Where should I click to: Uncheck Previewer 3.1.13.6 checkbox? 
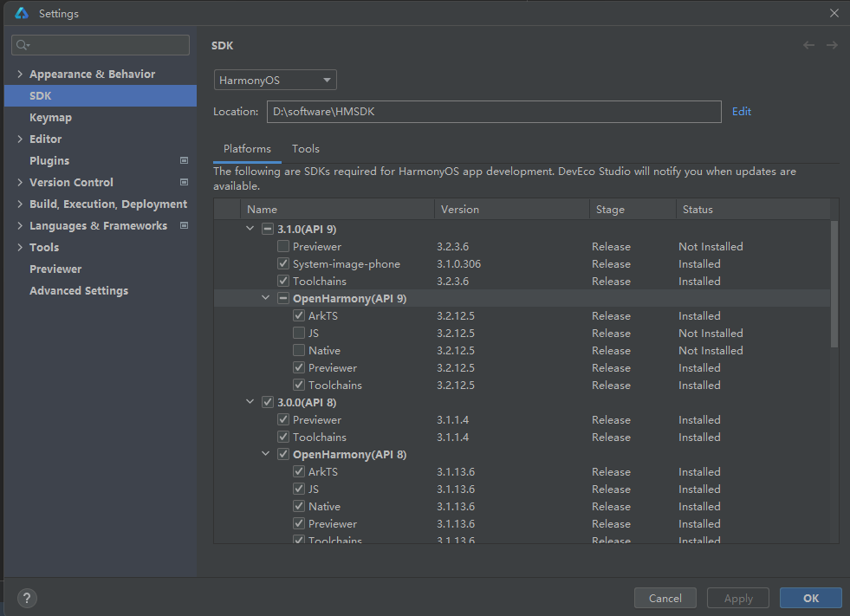pos(299,524)
